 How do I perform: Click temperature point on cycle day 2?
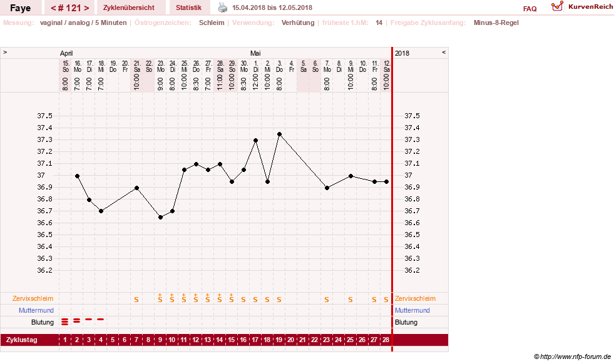point(77,176)
